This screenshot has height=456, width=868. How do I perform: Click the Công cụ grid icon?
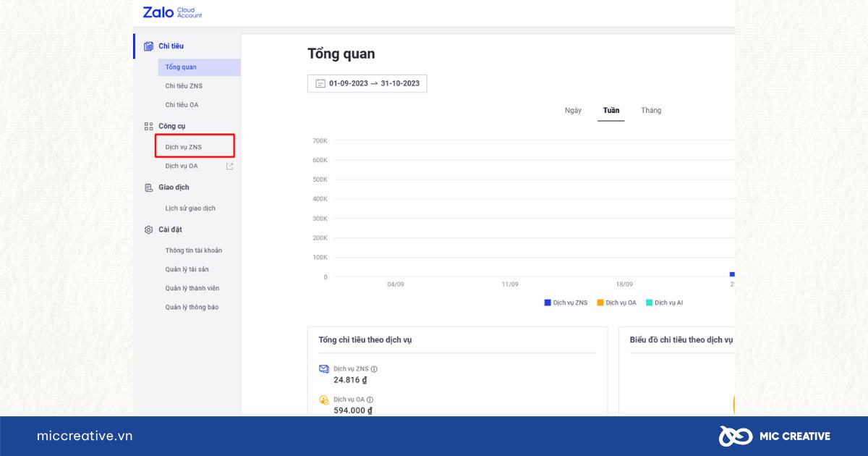pyautogui.click(x=148, y=126)
